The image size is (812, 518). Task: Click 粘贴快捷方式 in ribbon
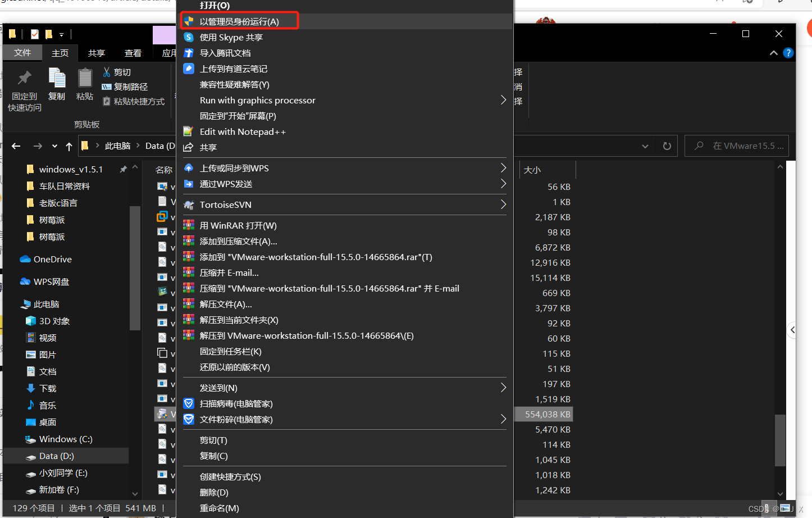(134, 101)
